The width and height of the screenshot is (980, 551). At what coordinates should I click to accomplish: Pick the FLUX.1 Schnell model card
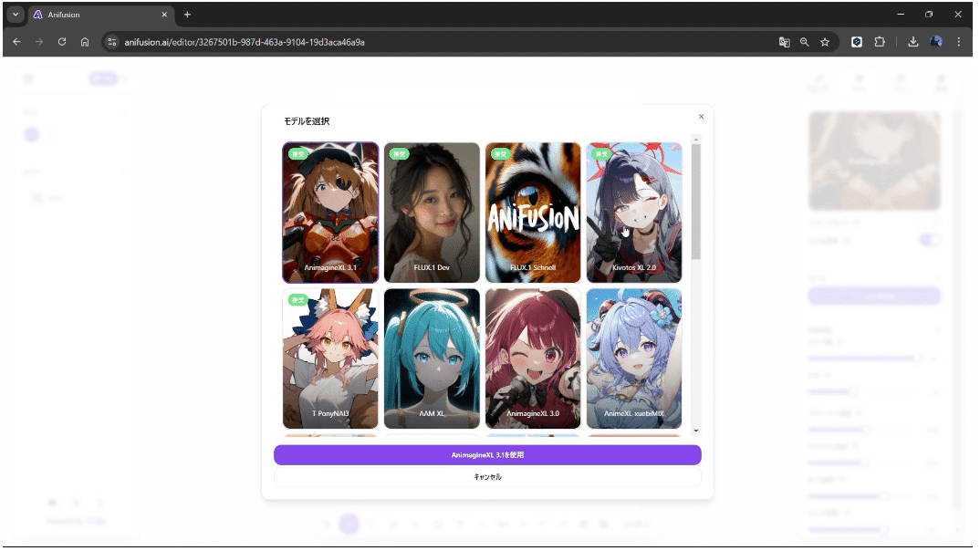[x=533, y=213]
